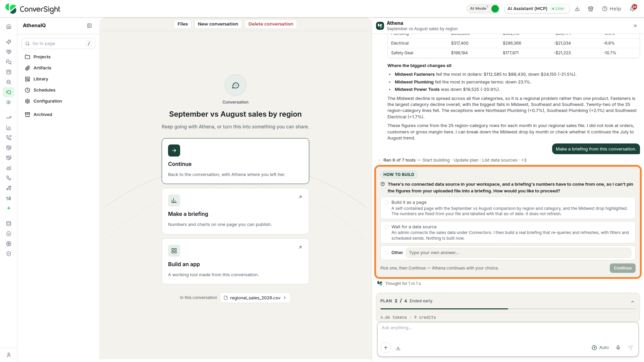Open the Make a briefing card
This screenshot has width=644, height=362.
click(235, 211)
